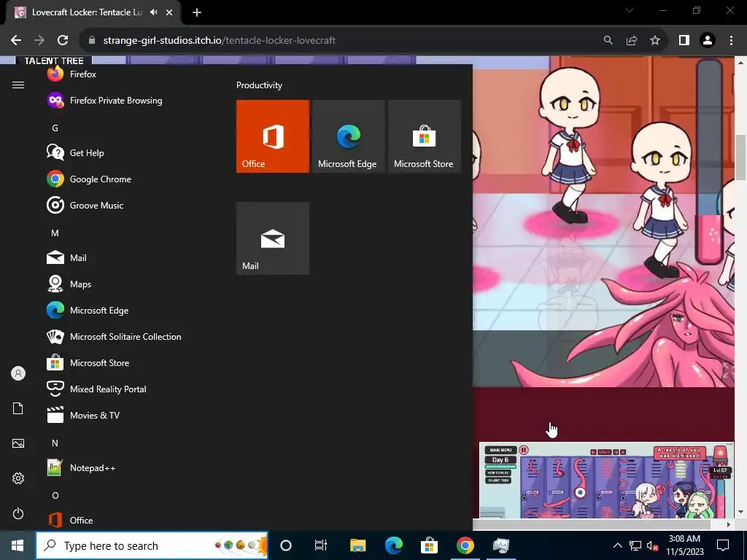This screenshot has width=747, height=560.
Task: Click the Windows Start button
Action: coord(18,545)
